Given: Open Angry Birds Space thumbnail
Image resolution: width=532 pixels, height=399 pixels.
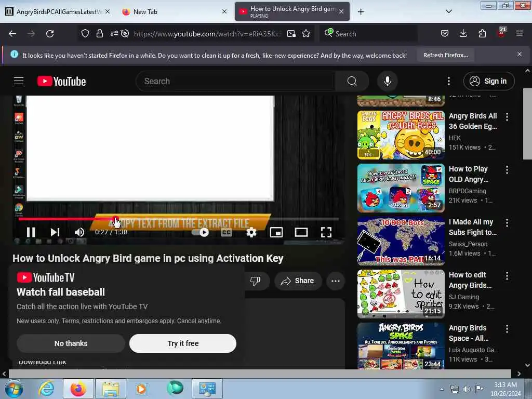Looking at the screenshot, I should 401,345.
